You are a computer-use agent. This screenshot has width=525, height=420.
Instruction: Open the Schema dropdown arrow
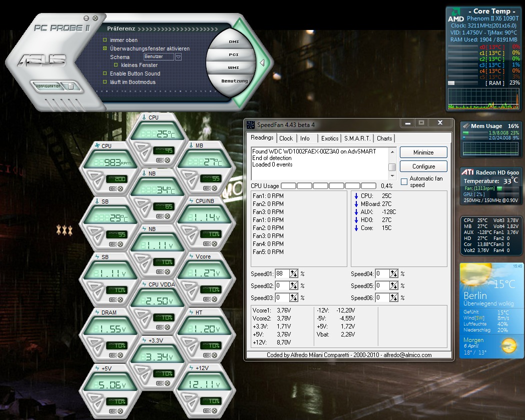[179, 57]
